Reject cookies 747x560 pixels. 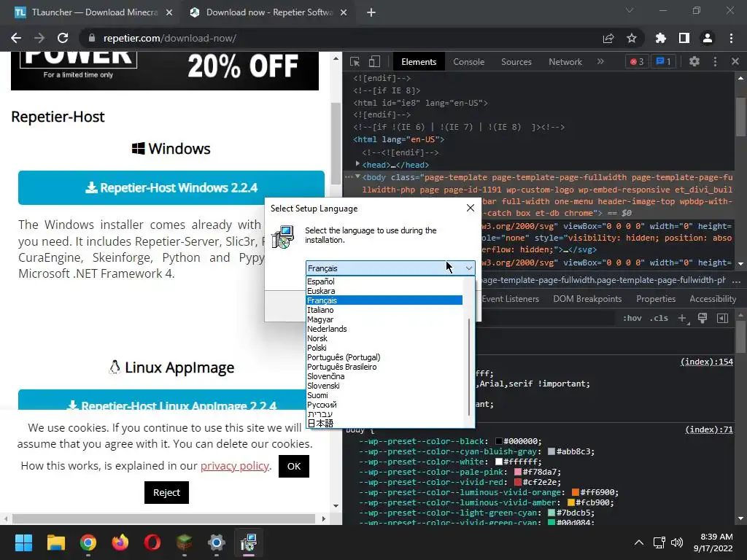[166, 492]
